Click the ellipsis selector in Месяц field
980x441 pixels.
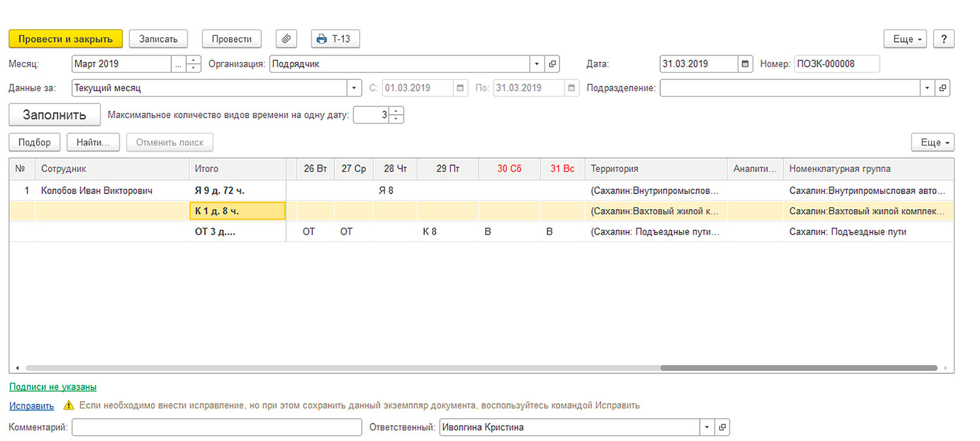click(x=178, y=64)
